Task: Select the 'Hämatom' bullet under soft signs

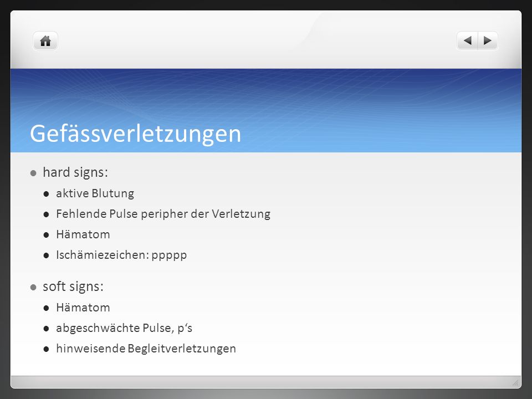Action: [83, 308]
